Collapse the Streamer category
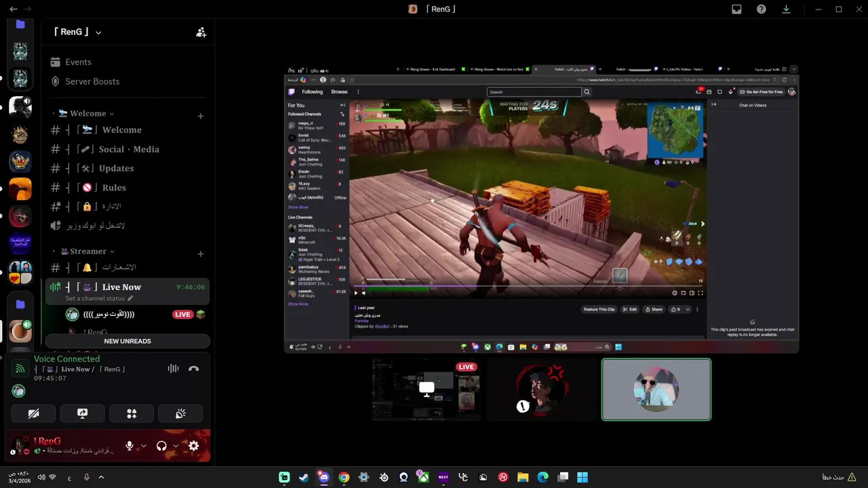The height and width of the screenshot is (488, 868). (87, 251)
